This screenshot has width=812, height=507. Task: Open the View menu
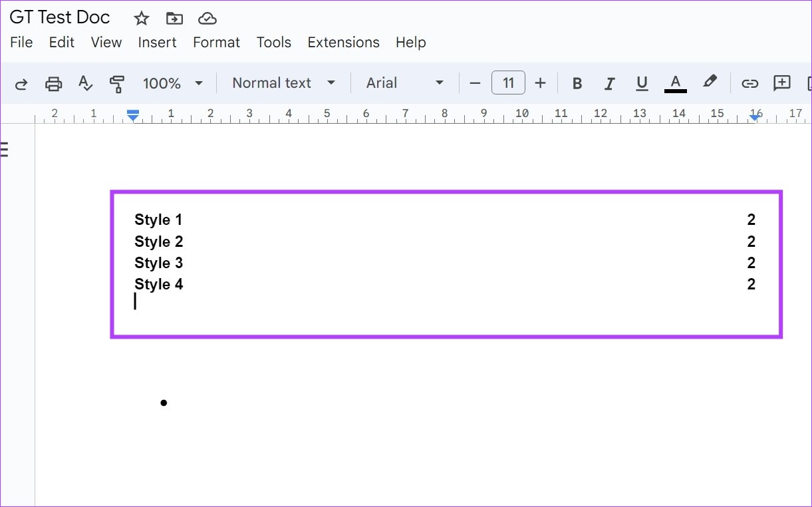106,43
